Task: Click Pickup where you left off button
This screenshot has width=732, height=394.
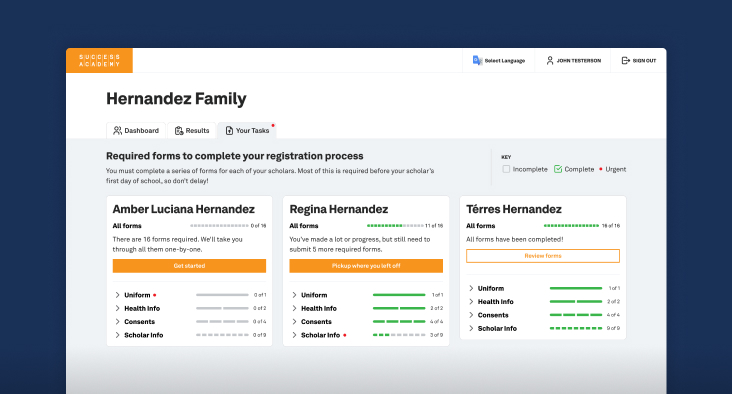Action: (x=366, y=266)
